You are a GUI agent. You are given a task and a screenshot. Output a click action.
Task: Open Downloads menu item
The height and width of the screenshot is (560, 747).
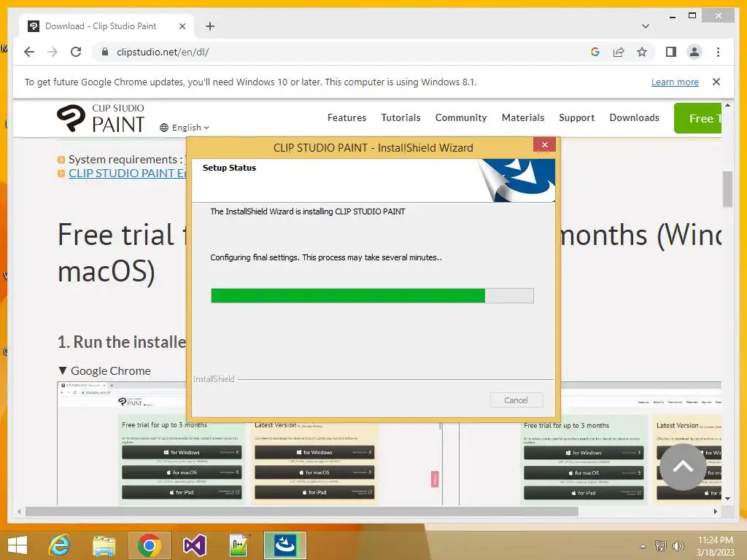(634, 117)
